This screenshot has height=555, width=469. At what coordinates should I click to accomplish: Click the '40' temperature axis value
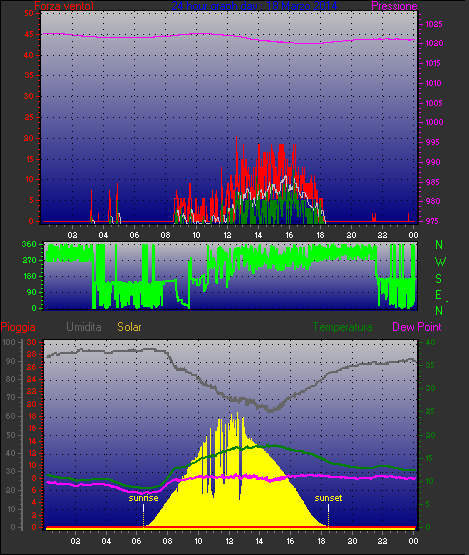tap(430, 342)
